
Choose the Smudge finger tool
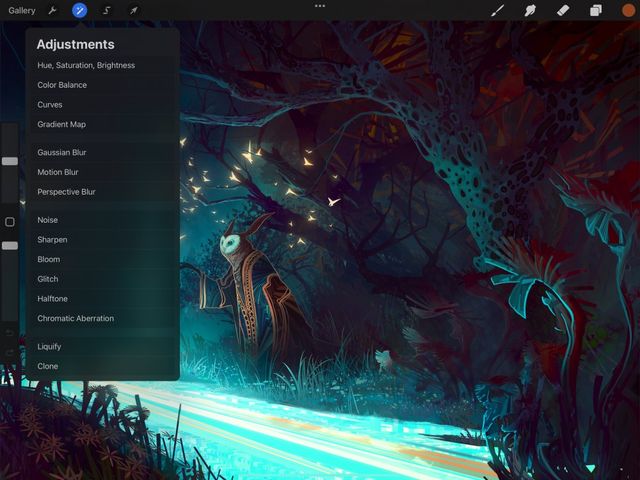[x=530, y=11]
